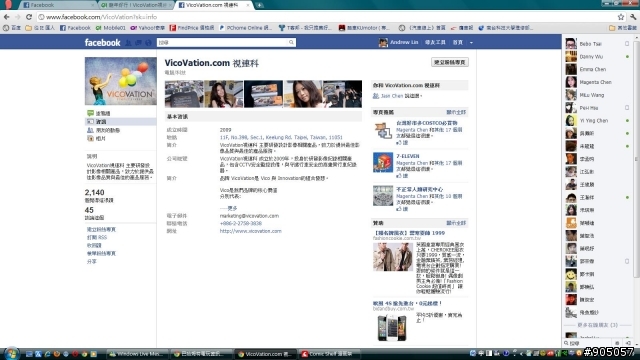Open chat with Bebo Tsai

pos(598,44)
